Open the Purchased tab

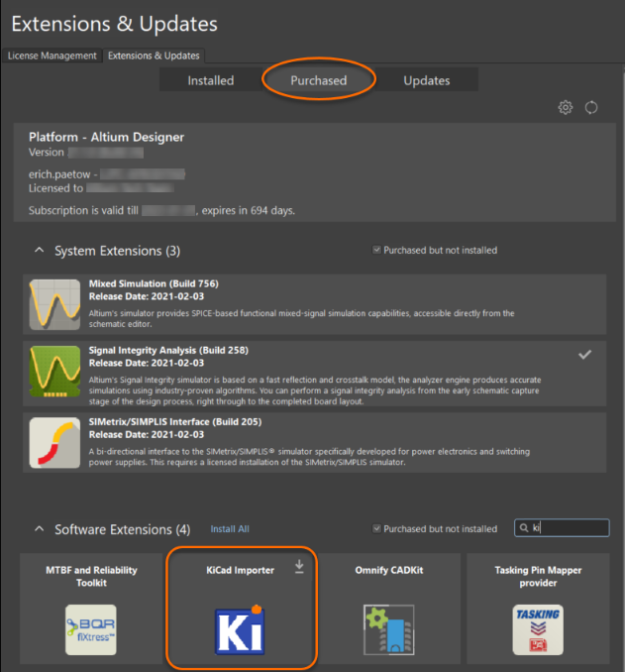click(319, 80)
